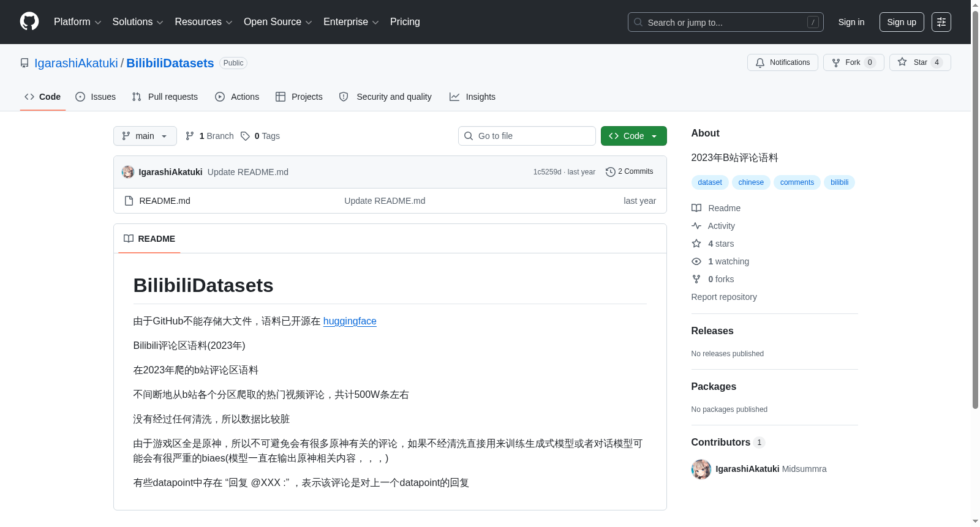This screenshot has width=980, height=527.
Task: Click the Search or jump to field
Action: 725,22
